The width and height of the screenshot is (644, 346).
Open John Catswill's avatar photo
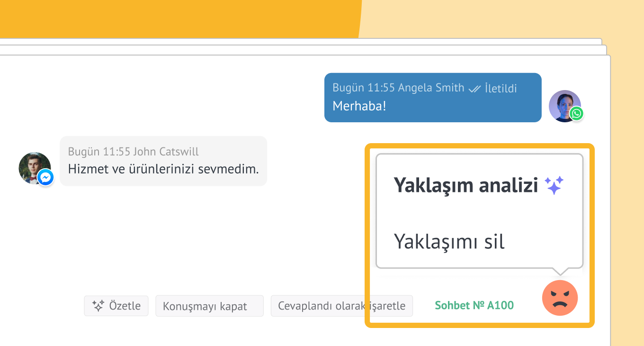tap(35, 168)
